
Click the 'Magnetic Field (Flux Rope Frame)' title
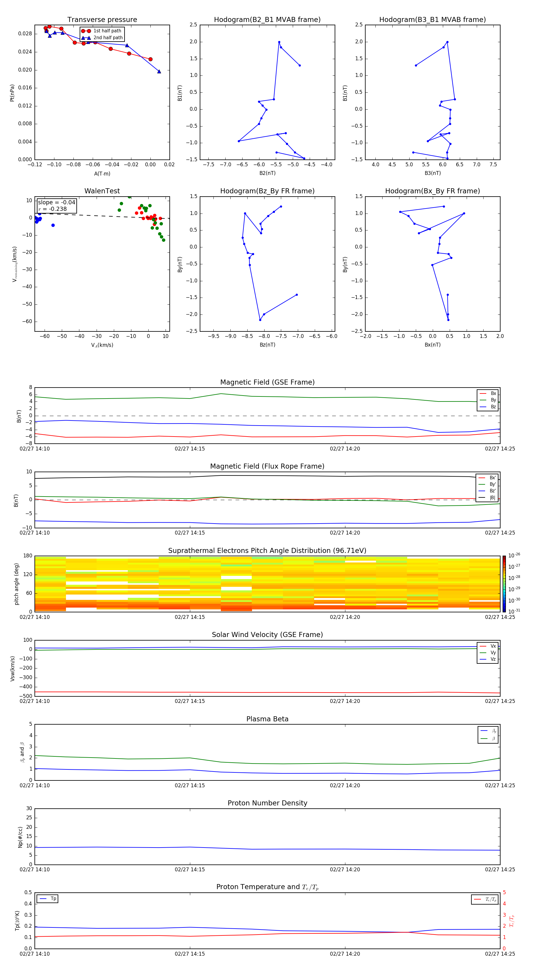[267, 467]
